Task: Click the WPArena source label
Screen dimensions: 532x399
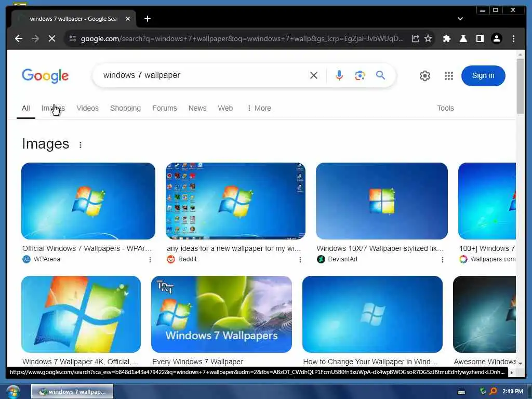Action: (47, 259)
